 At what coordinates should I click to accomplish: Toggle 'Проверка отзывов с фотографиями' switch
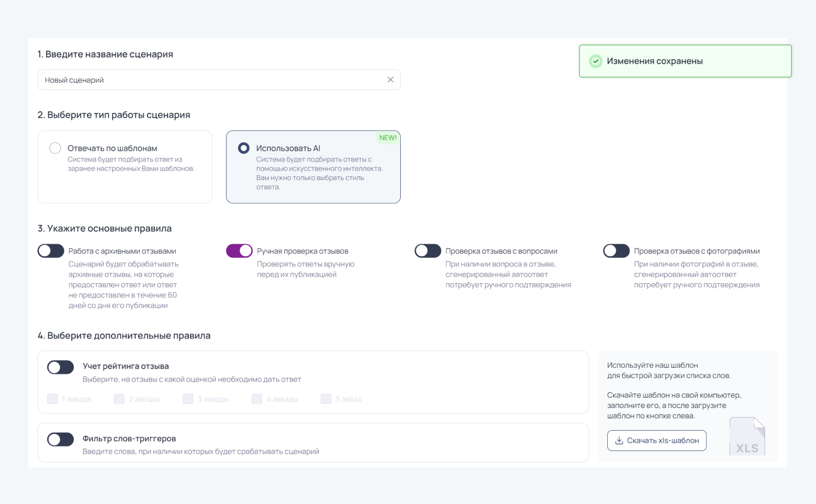click(616, 251)
